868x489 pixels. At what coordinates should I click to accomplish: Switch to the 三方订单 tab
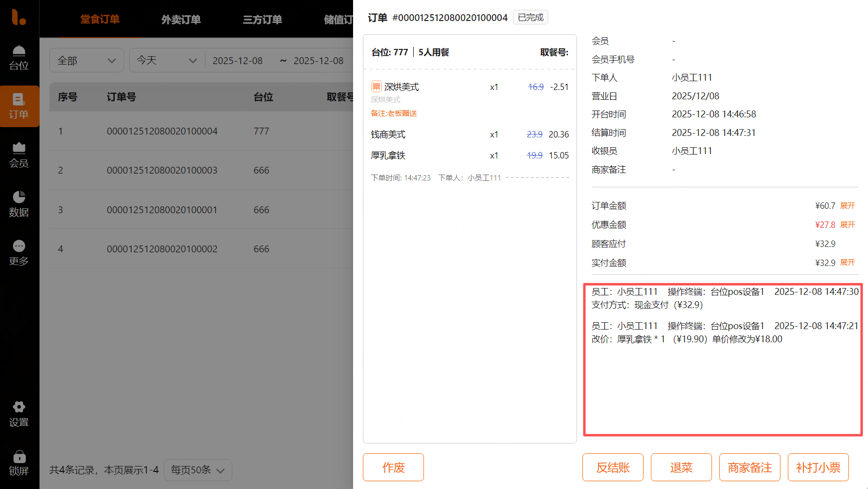click(262, 20)
